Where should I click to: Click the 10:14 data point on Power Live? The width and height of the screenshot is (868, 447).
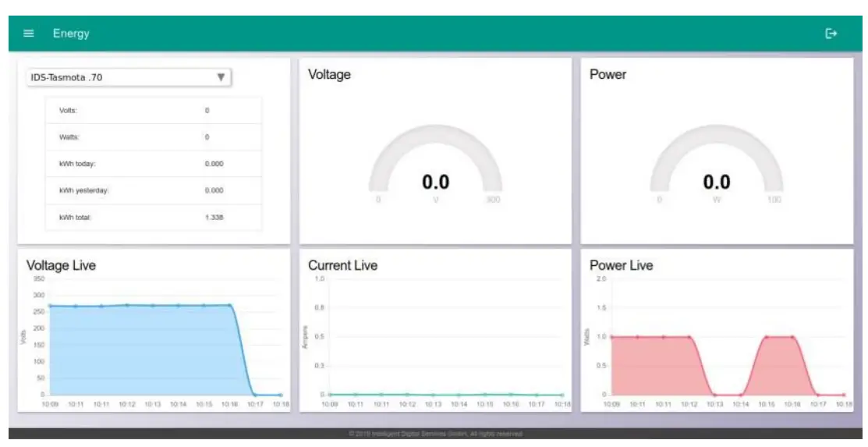click(741, 395)
